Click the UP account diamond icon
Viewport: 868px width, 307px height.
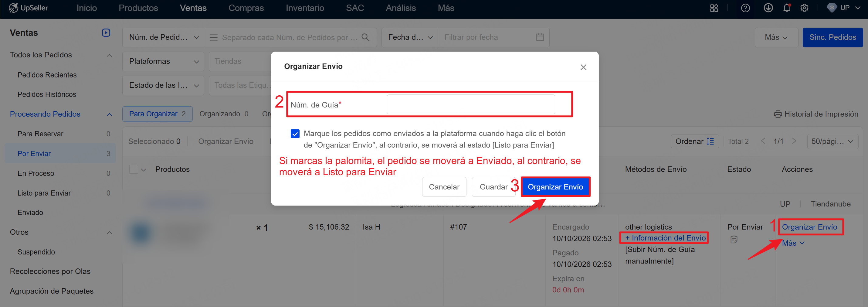[832, 8]
